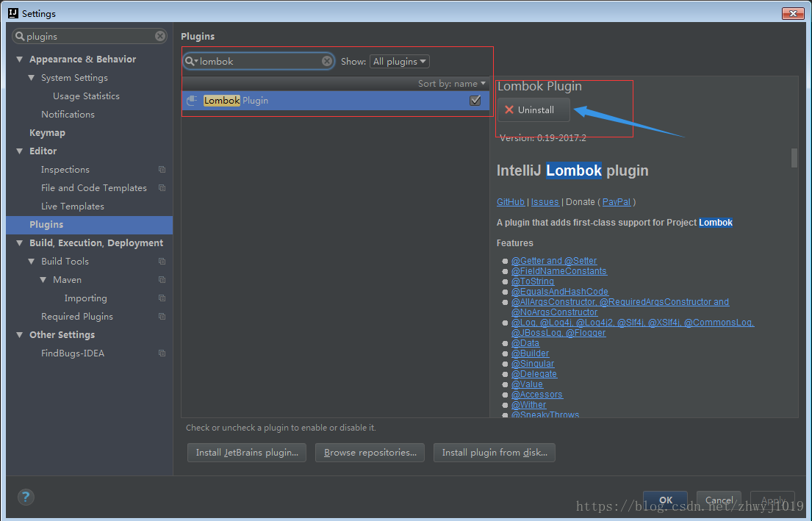Open the Show All plugins dropdown
This screenshot has height=521, width=812.
(x=399, y=61)
